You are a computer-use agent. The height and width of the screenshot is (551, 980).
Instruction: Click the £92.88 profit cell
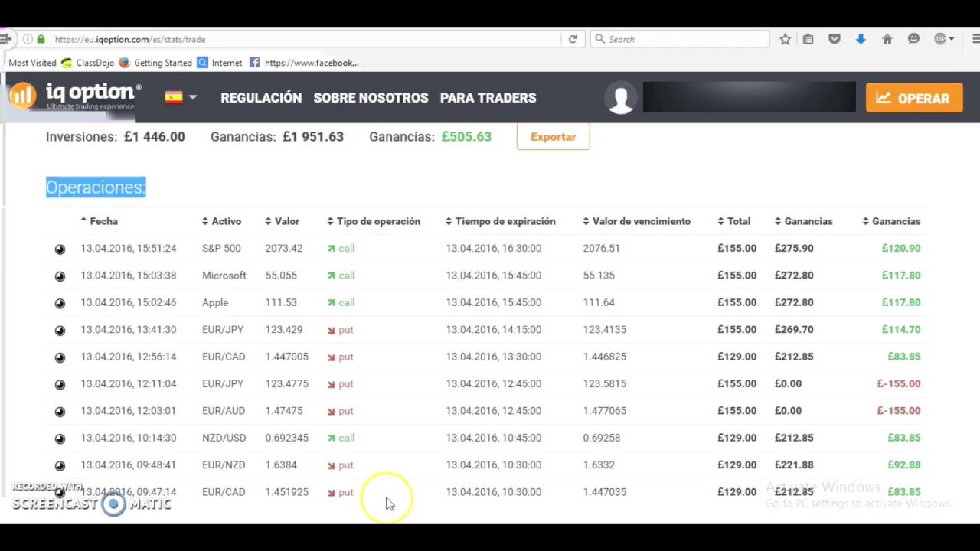pos(904,465)
